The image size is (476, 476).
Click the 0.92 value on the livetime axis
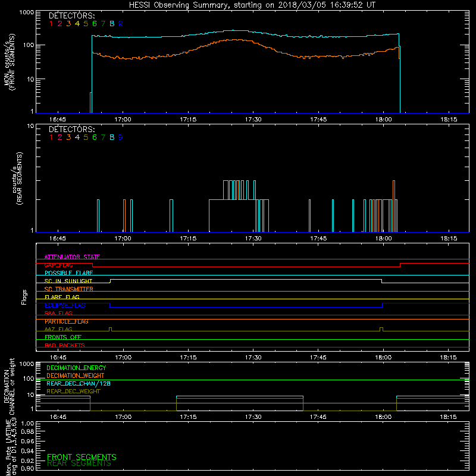pos(27,460)
